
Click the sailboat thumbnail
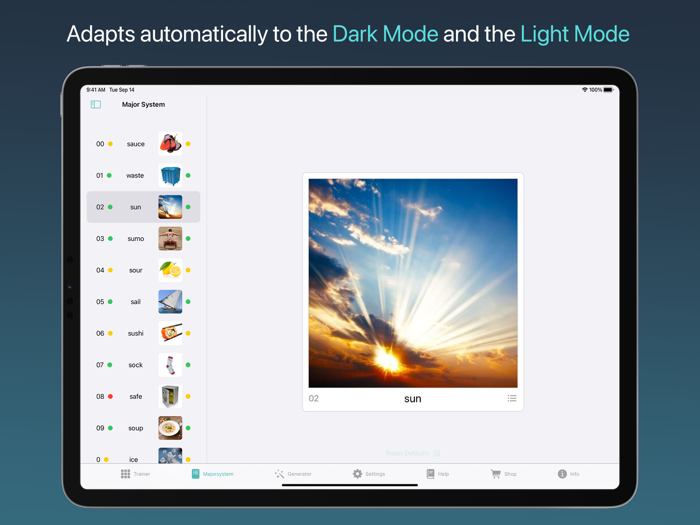tap(170, 302)
